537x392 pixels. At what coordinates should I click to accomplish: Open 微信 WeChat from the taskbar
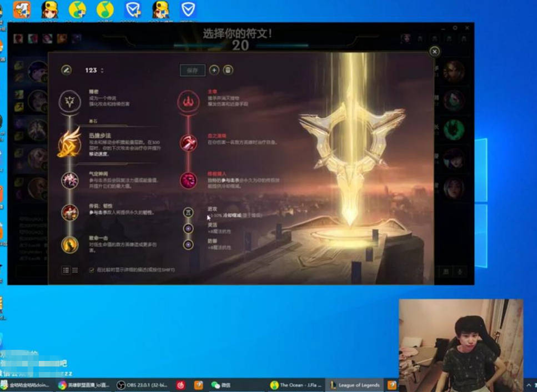[221, 385]
